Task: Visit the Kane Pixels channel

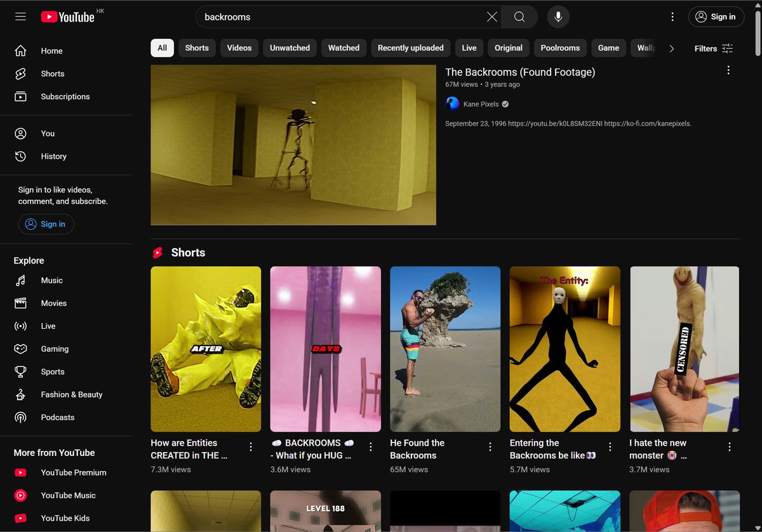Action: 481,104
